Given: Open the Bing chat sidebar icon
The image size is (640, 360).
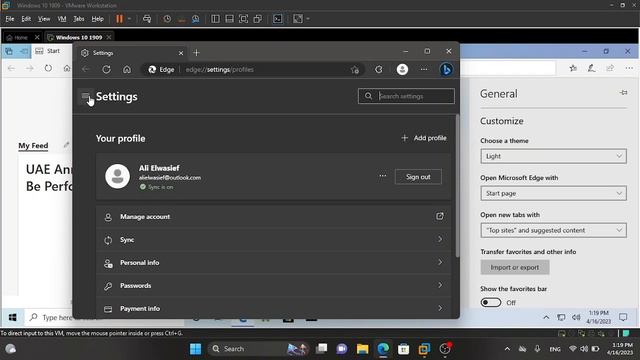Looking at the screenshot, I should (446, 69).
